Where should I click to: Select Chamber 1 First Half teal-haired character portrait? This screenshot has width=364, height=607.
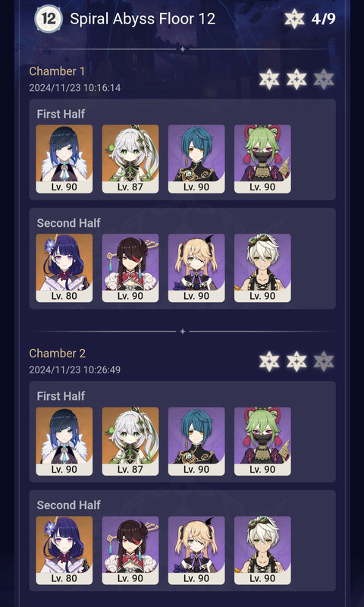(196, 159)
